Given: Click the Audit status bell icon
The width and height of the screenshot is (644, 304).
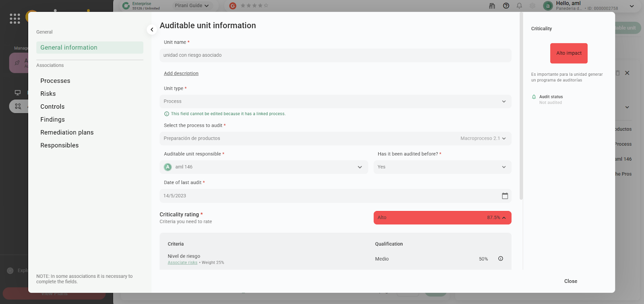Looking at the screenshot, I should tap(534, 97).
